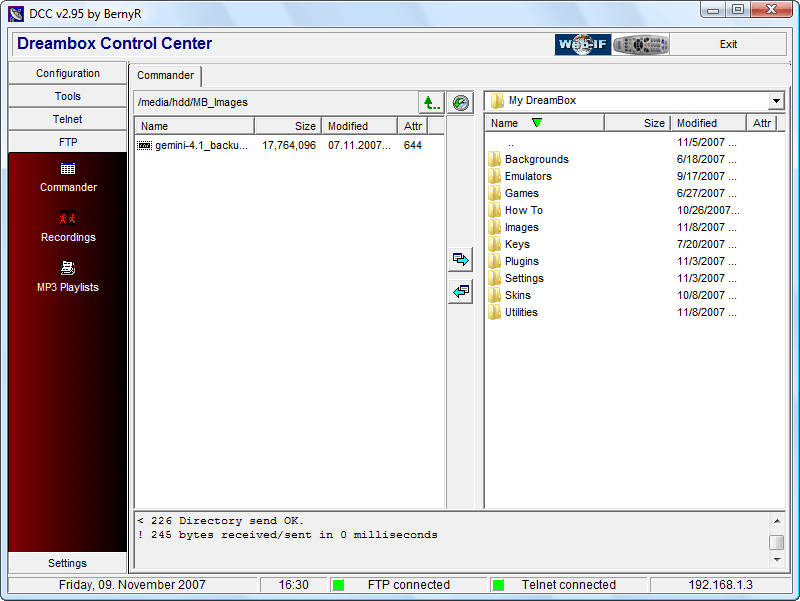Image resolution: width=800 pixels, height=601 pixels.
Task: Open the Recordings sidebar icon
Action: point(68,218)
